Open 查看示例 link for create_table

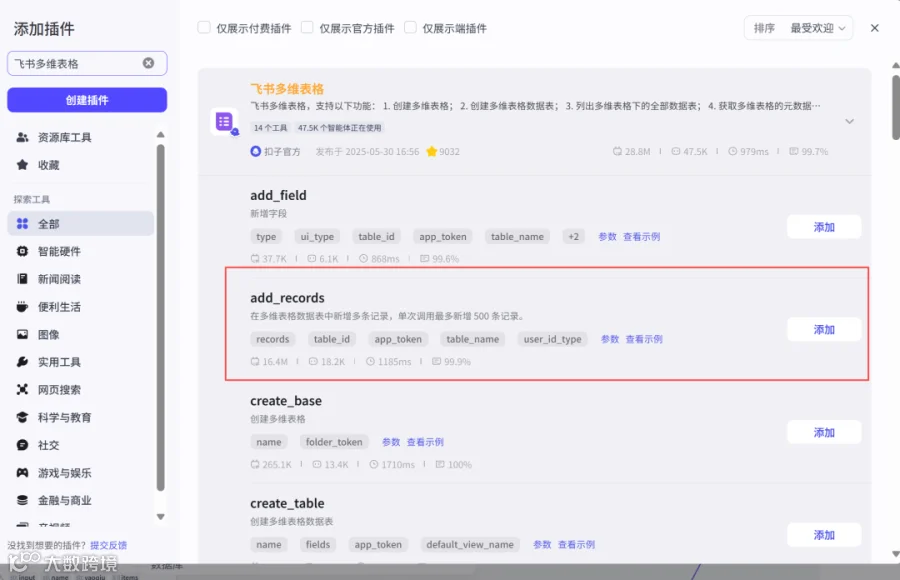pyautogui.click(x=576, y=544)
